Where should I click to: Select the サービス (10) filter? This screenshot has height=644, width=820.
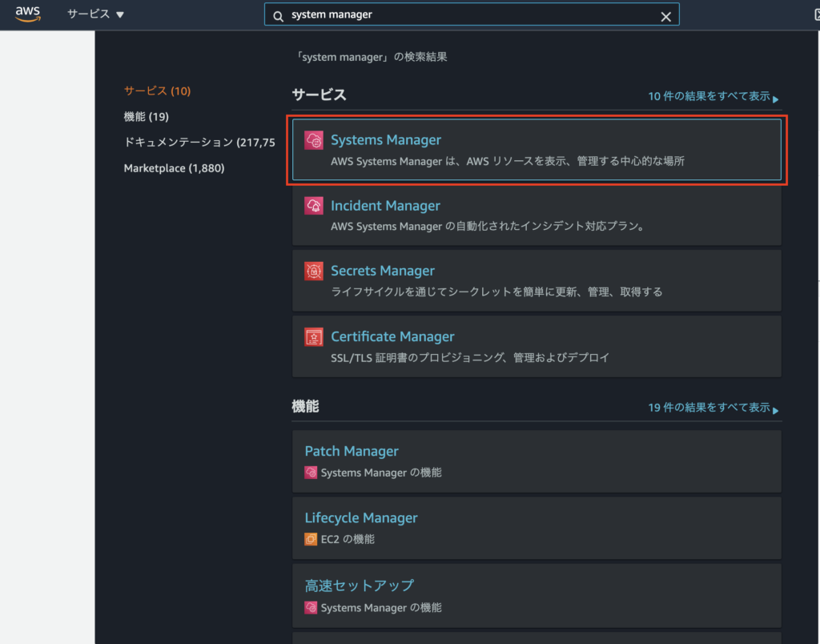[157, 91]
